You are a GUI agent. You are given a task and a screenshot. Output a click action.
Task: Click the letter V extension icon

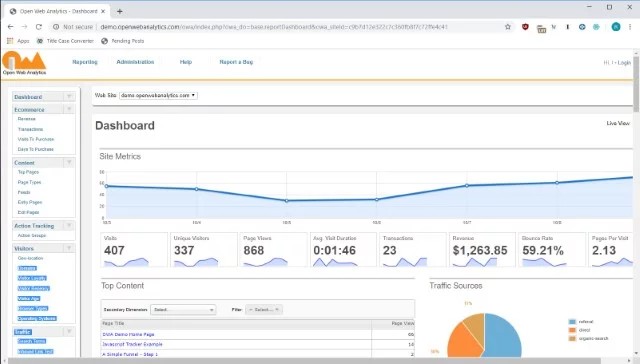pos(553,27)
